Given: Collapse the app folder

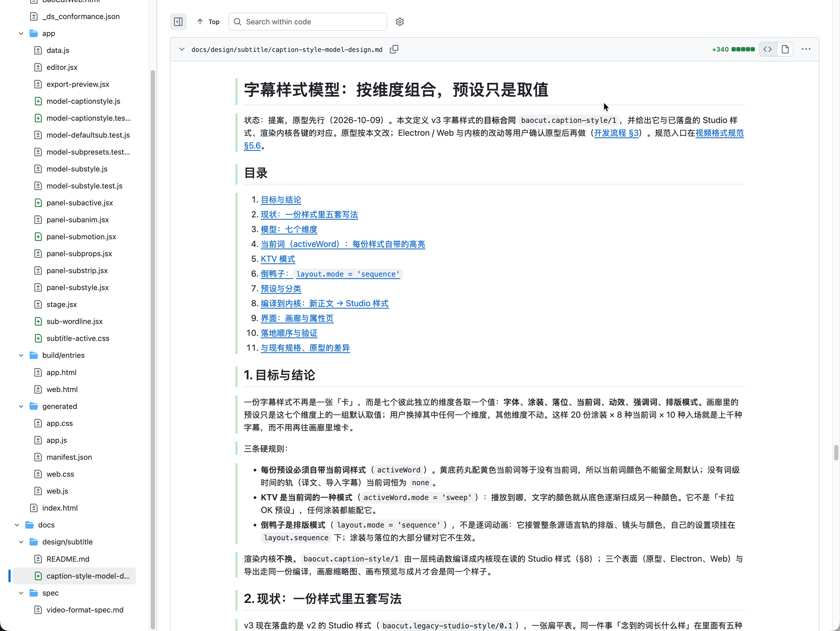Looking at the screenshot, I should (21, 33).
